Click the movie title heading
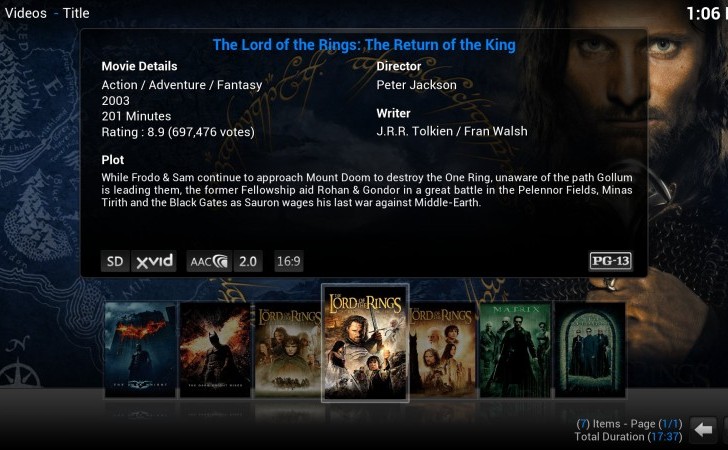Screen dimensions: 728x450 (364, 45)
